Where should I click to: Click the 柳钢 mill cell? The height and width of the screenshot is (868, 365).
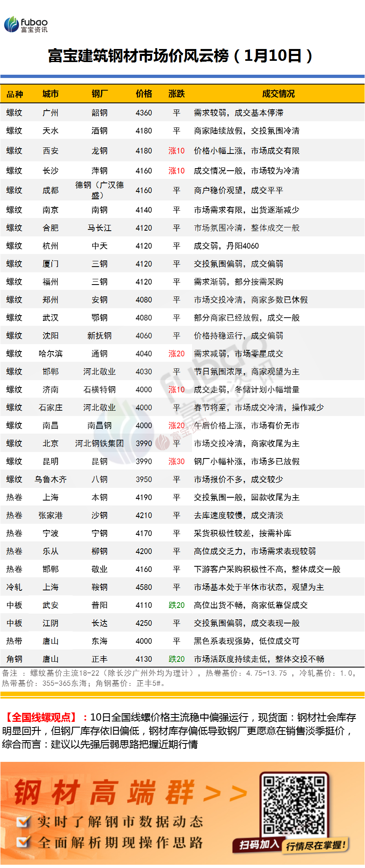(100, 551)
